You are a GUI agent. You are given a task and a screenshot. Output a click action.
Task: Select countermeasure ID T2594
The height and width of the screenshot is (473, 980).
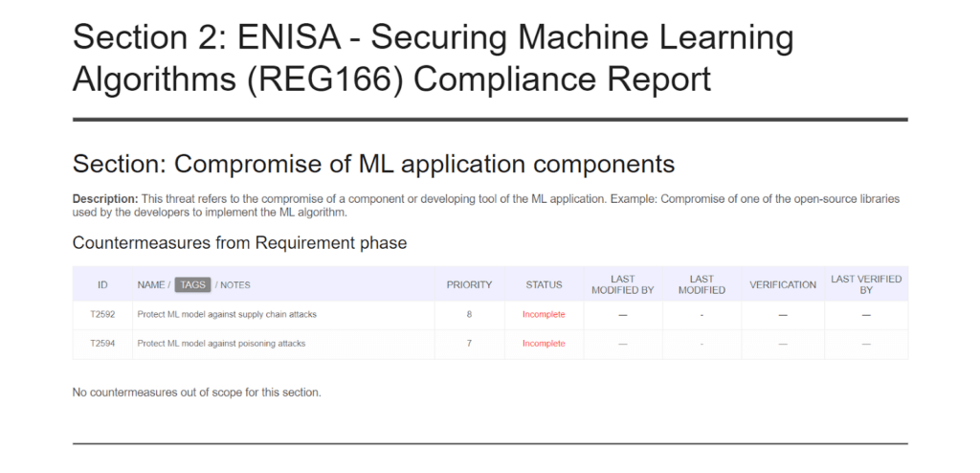click(102, 344)
